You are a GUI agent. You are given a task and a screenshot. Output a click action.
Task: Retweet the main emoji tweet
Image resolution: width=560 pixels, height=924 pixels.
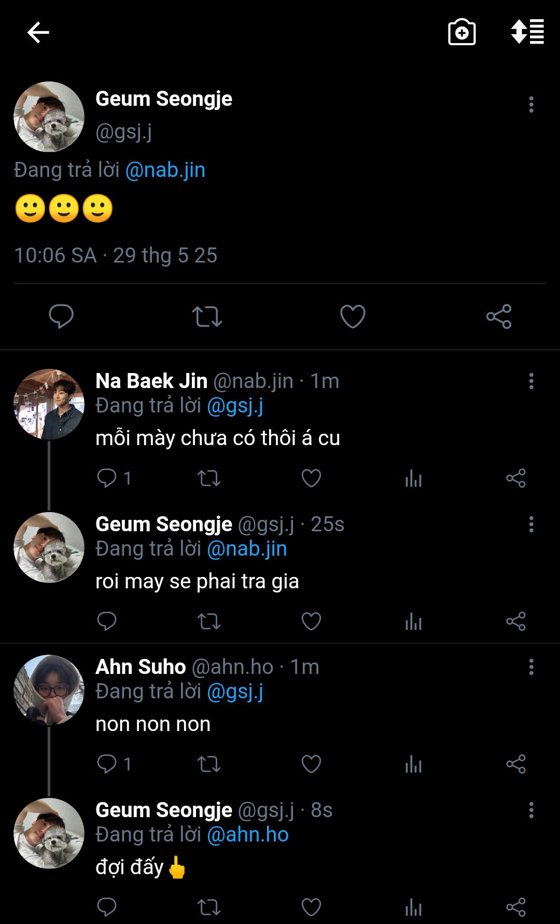[x=207, y=316]
